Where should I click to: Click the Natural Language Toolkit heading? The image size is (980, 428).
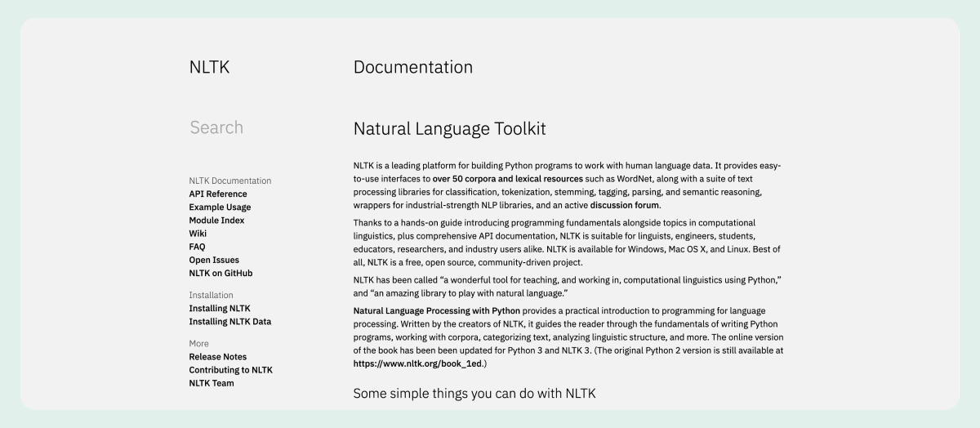coord(449,129)
